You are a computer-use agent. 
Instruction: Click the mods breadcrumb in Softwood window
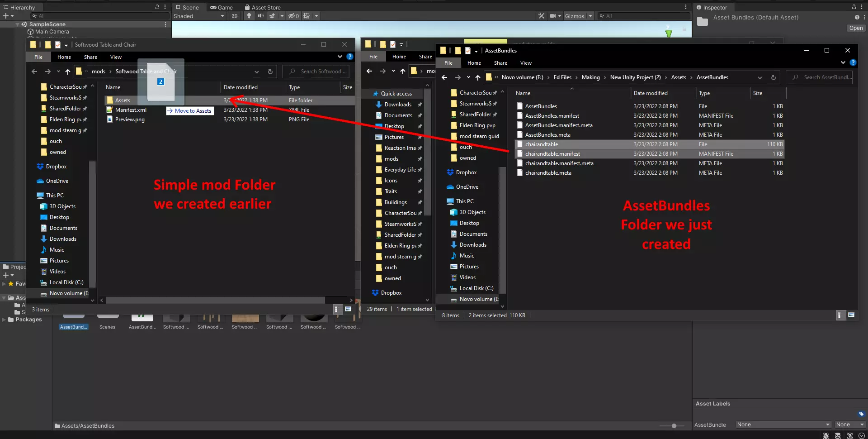click(x=99, y=72)
